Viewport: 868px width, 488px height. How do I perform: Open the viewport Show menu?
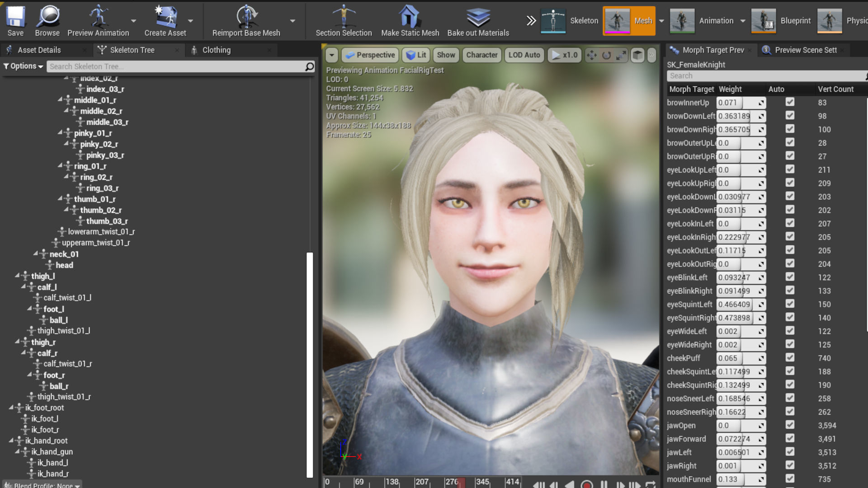446,55
